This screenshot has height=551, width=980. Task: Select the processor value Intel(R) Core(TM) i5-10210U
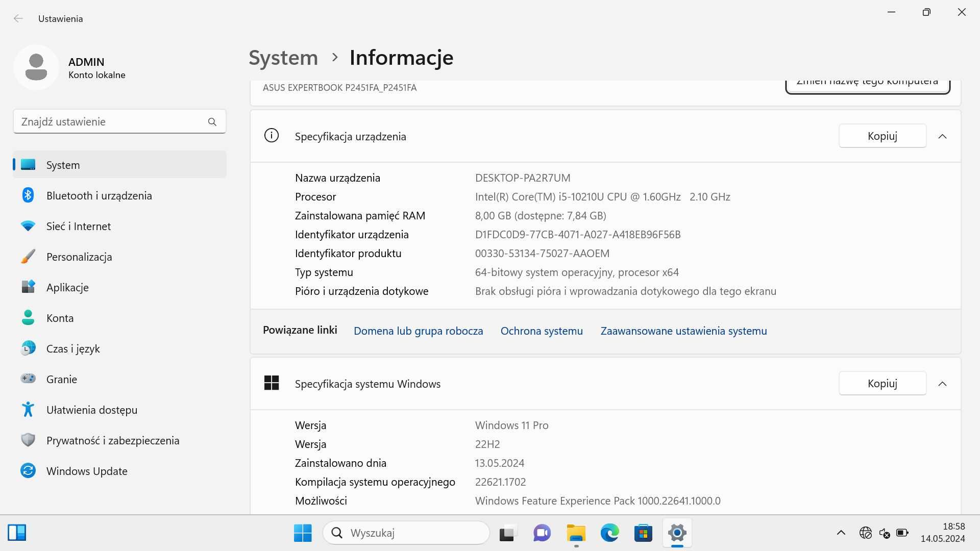tap(602, 197)
